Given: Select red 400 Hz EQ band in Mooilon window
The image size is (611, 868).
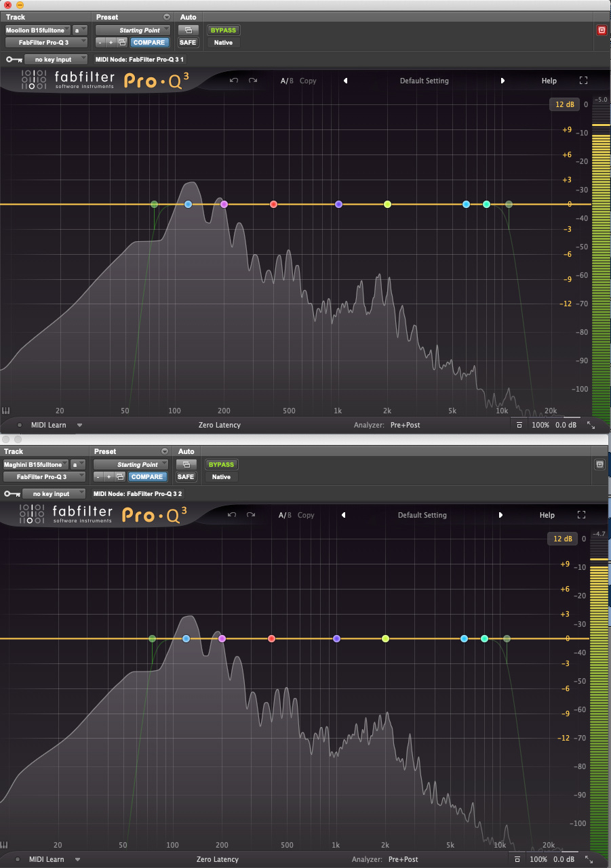Looking at the screenshot, I should click(x=274, y=204).
